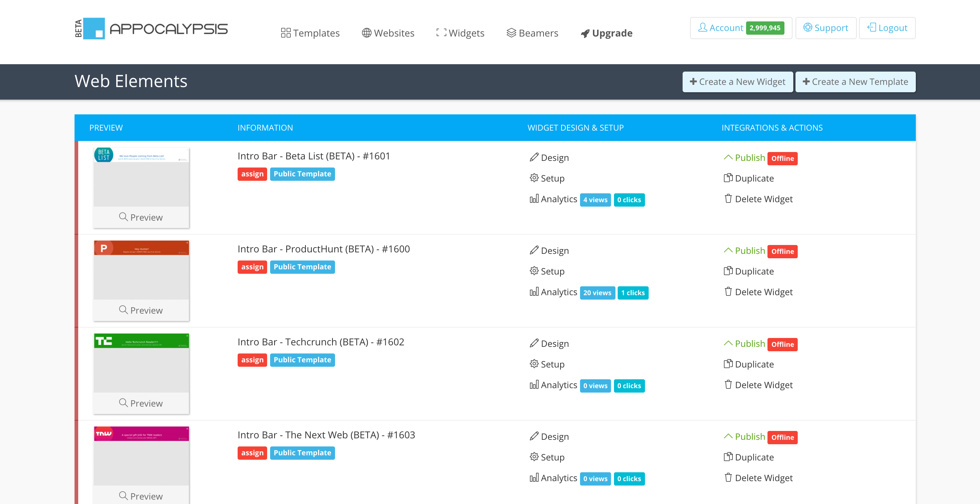980x504 pixels.
Task: Click the gear Setup icon for ProductHunt widget
Action: click(x=534, y=271)
